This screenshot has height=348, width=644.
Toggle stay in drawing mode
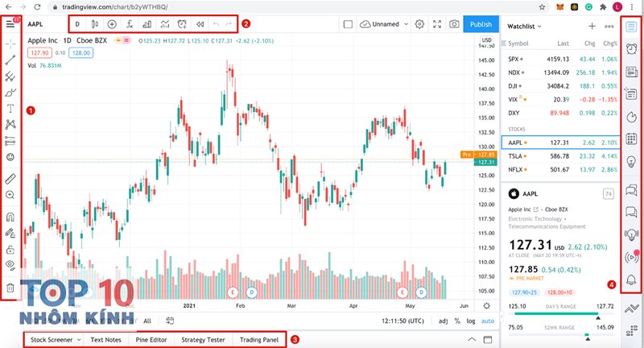(x=10, y=233)
